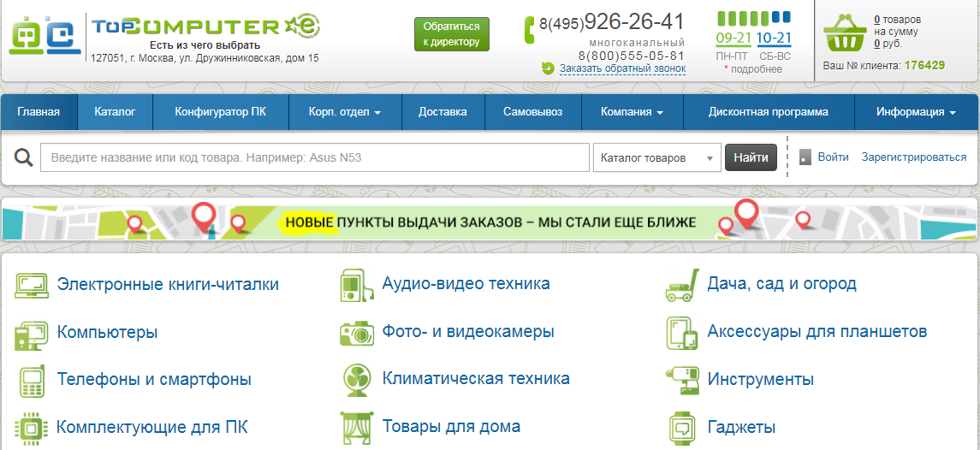The width and height of the screenshot is (980, 450).
Task: Expand the 'Компания' dropdown menu
Action: [632, 112]
